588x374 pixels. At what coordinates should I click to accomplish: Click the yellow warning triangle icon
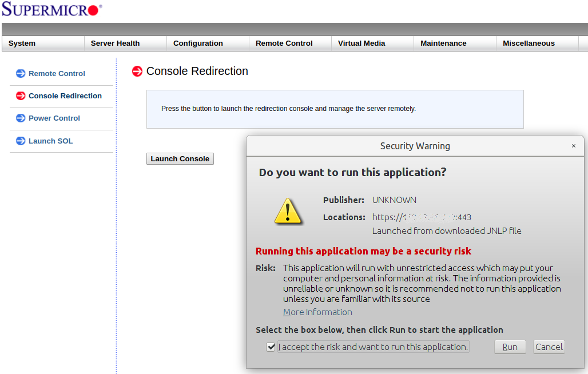(x=288, y=210)
